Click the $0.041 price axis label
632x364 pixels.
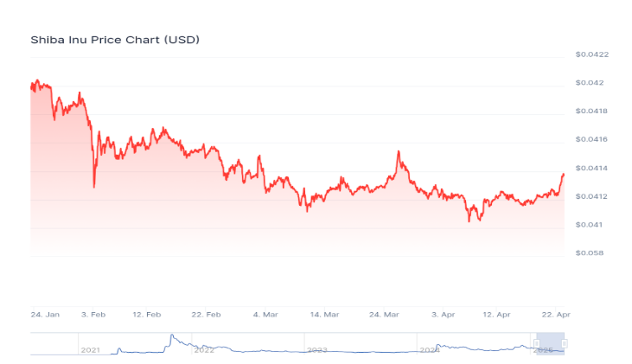click(x=590, y=225)
